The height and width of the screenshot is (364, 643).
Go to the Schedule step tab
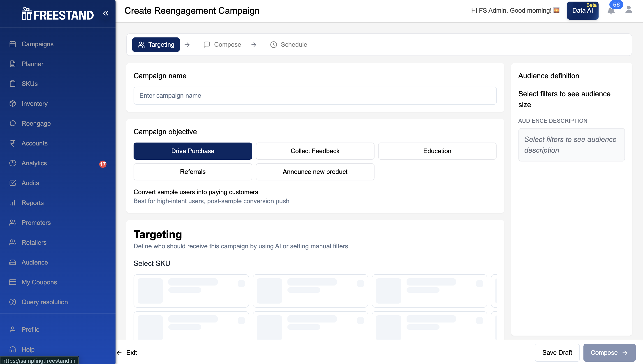[x=289, y=44]
